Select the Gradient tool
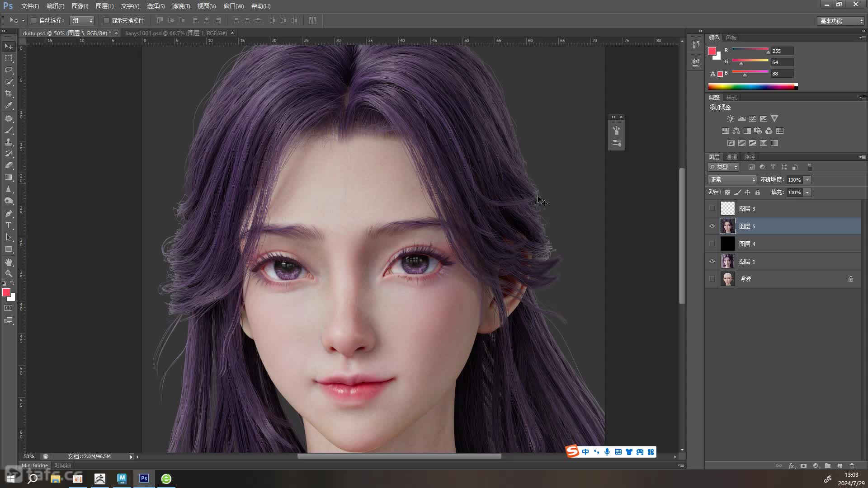This screenshot has width=868, height=488. (x=9, y=177)
